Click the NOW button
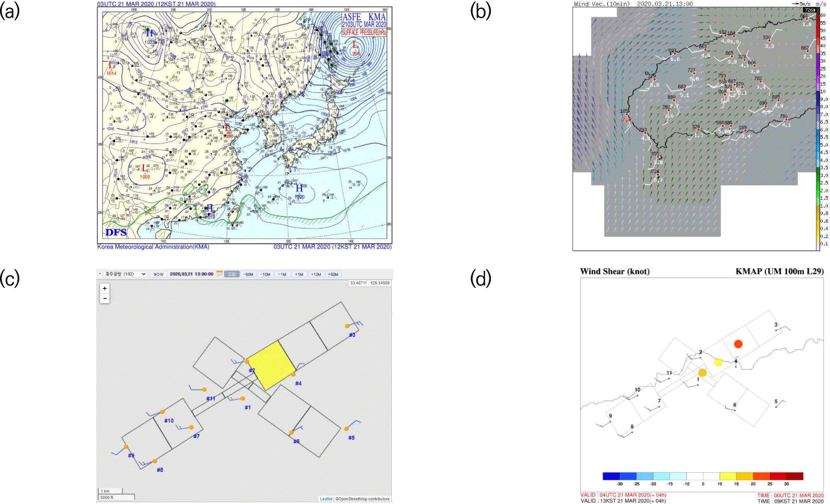 point(159,274)
